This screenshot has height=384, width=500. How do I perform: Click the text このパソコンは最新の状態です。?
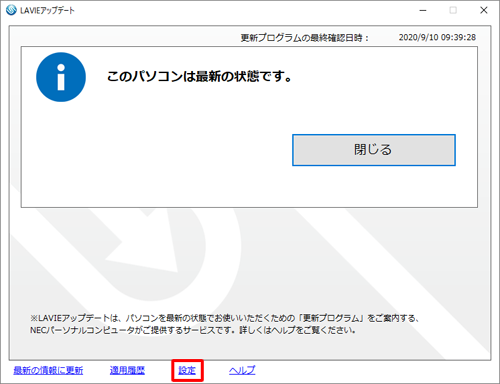pyautogui.click(x=199, y=76)
